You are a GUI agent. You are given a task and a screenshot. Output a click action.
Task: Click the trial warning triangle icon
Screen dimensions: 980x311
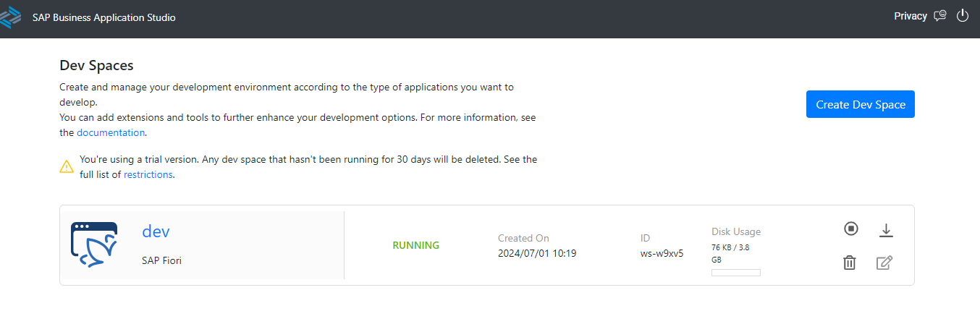point(67,166)
